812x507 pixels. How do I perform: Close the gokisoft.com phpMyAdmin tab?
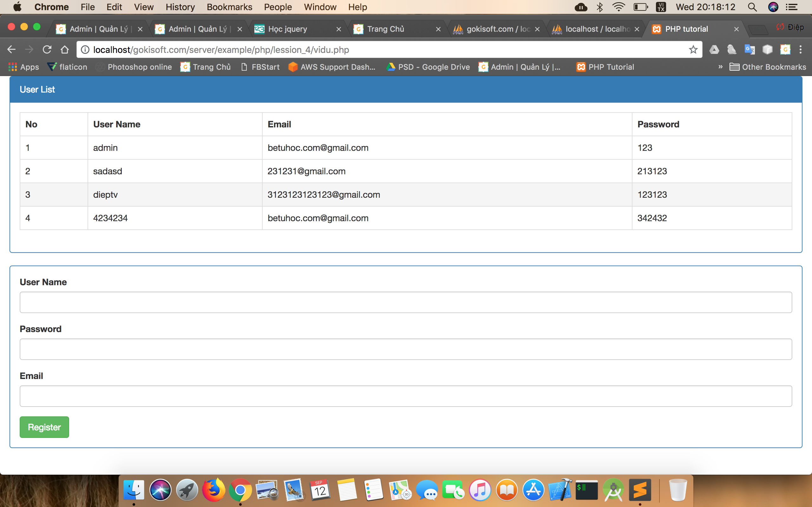537,29
